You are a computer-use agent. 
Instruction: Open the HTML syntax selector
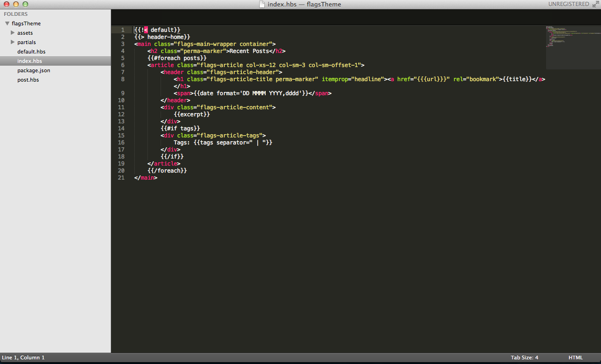coord(575,357)
